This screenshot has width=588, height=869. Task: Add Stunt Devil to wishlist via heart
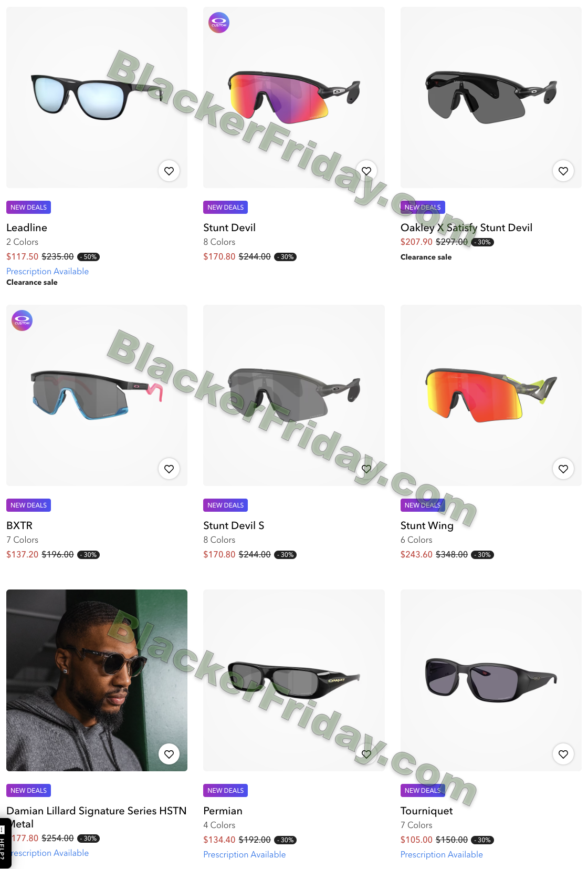tap(366, 171)
